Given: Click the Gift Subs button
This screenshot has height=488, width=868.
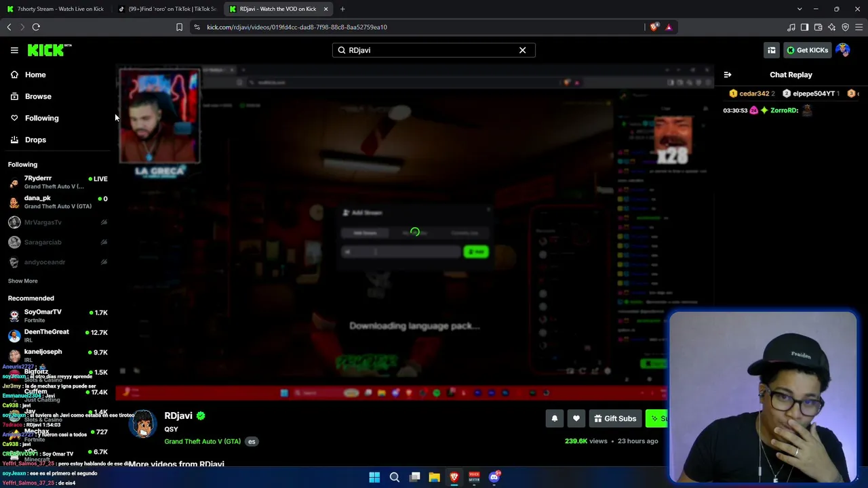Looking at the screenshot, I should (615, 419).
